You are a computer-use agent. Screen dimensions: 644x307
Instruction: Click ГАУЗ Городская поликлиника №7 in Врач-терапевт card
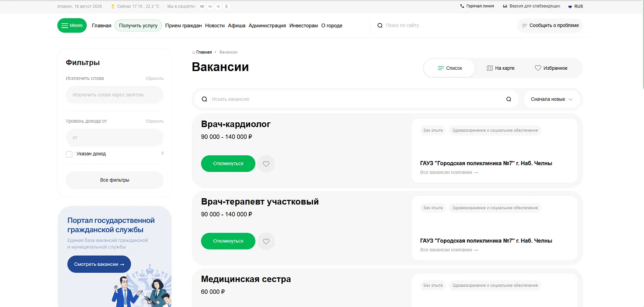[486, 241]
